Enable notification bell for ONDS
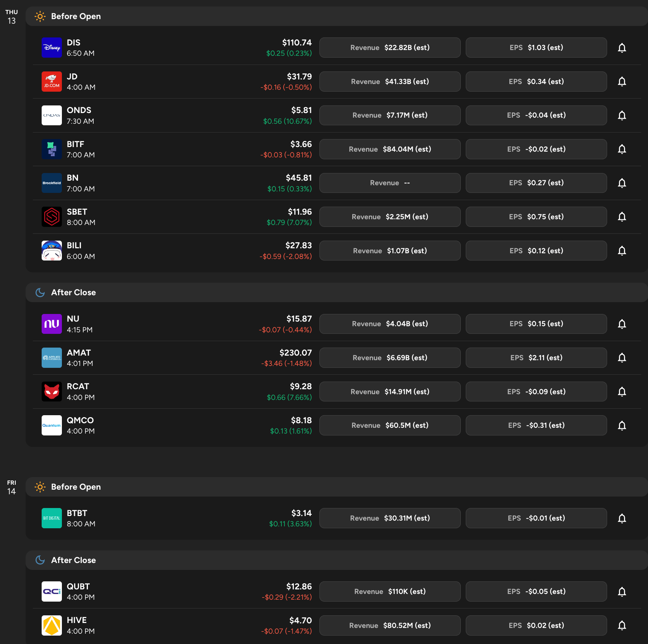The height and width of the screenshot is (644, 648). tap(622, 115)
